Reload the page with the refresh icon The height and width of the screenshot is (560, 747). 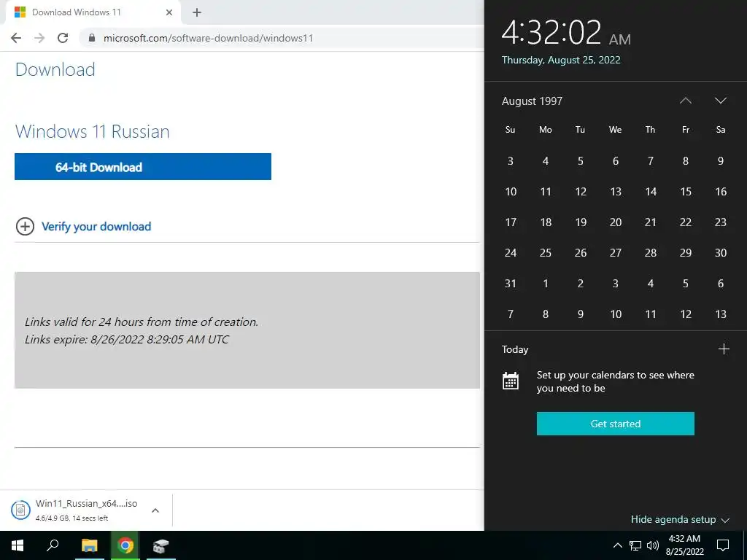coord(63,38)
